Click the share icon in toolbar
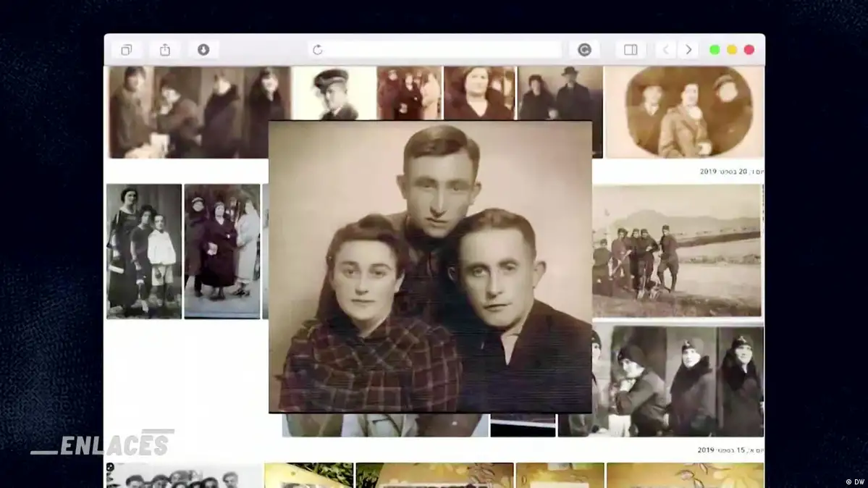 click(x=165, y=50)
